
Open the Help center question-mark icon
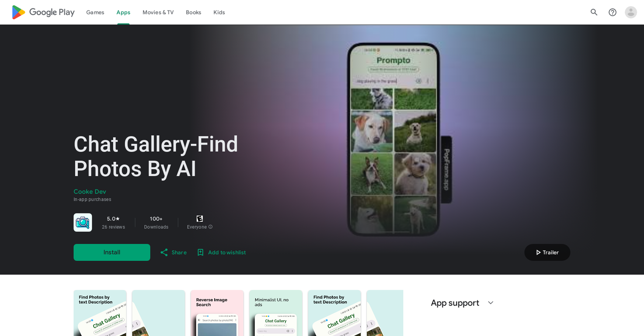613,12
